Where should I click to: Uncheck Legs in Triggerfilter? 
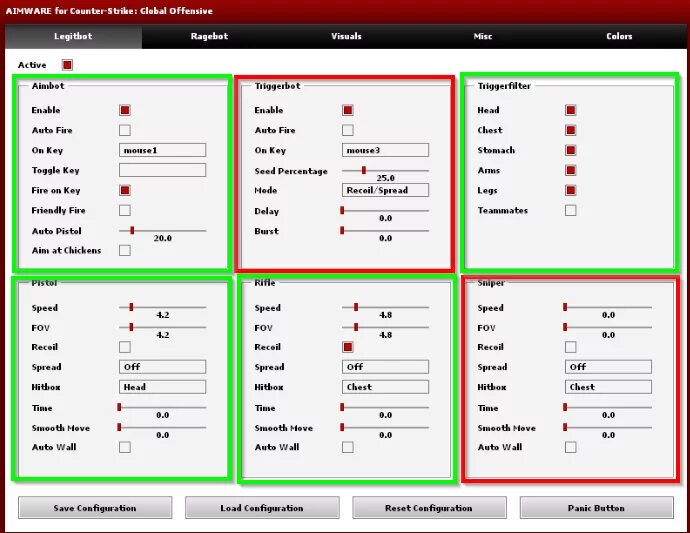point(571,190)
